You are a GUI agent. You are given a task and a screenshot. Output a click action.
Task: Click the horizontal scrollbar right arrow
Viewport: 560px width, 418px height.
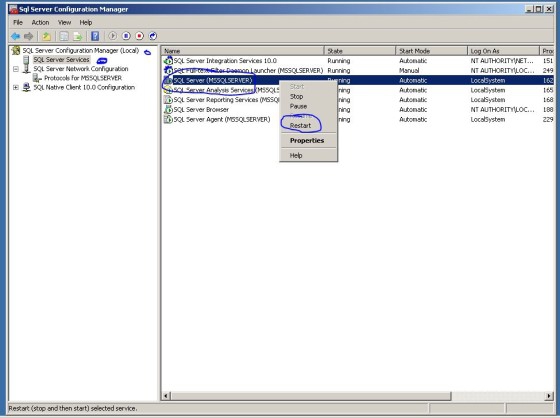[549, 396]
